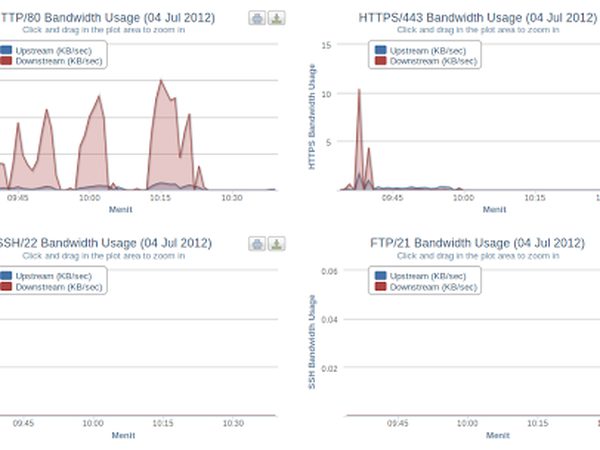The width and height of the screenshot is (600, 450).
Task: Toggle Upstream series in FTP/21 legend
Action: [x=421, y=276]
